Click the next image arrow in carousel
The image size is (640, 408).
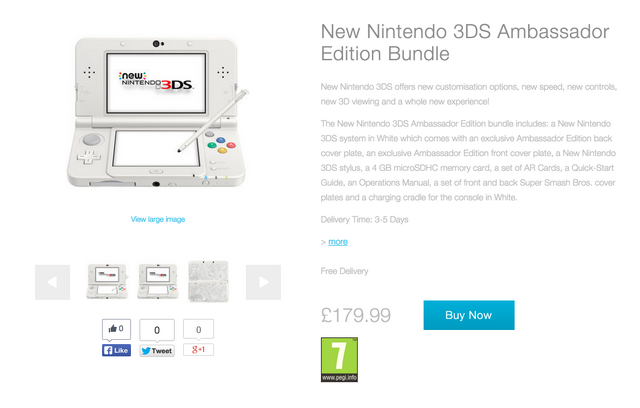tap(263, 282)
